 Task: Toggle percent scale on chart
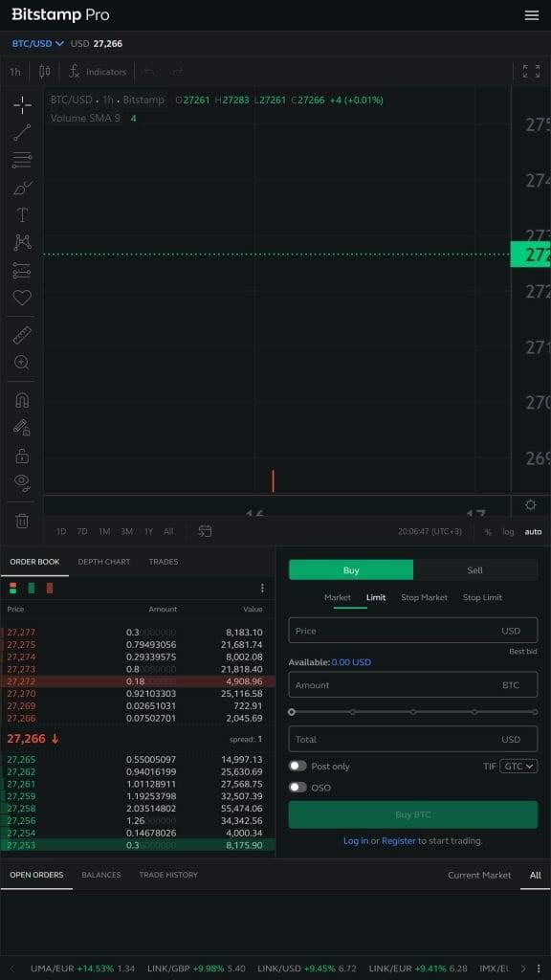tap(488, 532)
